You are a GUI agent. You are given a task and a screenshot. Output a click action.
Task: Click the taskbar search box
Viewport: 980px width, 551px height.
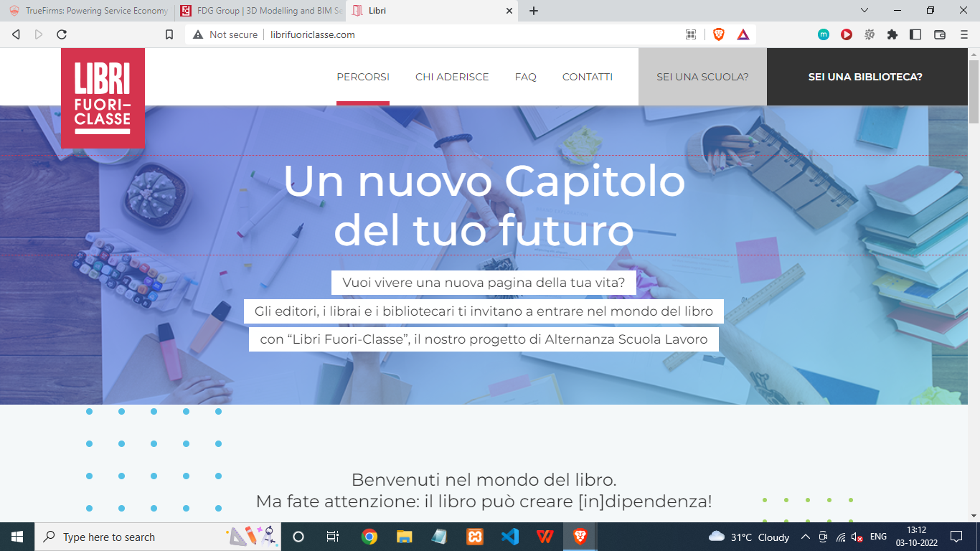pos(158,537)
